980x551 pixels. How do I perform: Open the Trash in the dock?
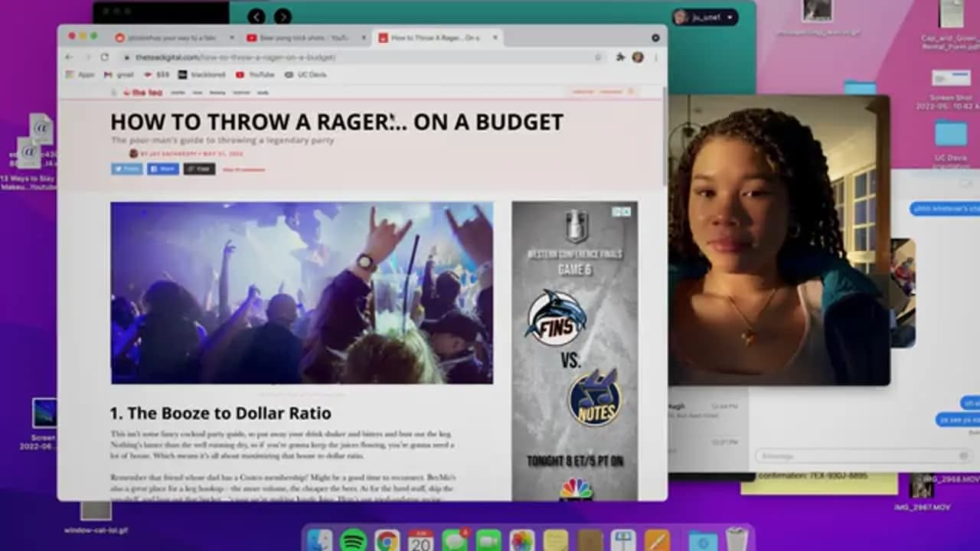(x=737, y=539)
